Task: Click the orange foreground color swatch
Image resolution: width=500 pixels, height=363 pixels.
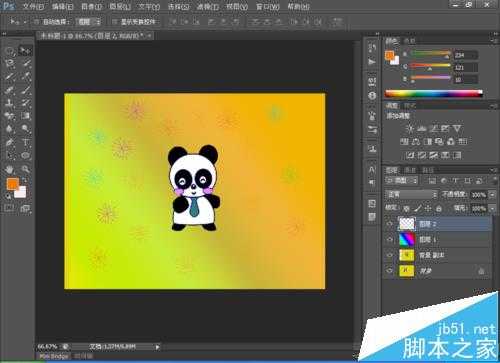Action: [13, 184]
